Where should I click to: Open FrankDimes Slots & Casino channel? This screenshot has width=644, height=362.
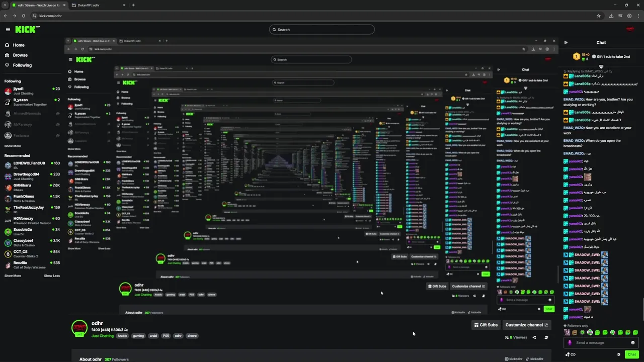click(x=32, y=198)
